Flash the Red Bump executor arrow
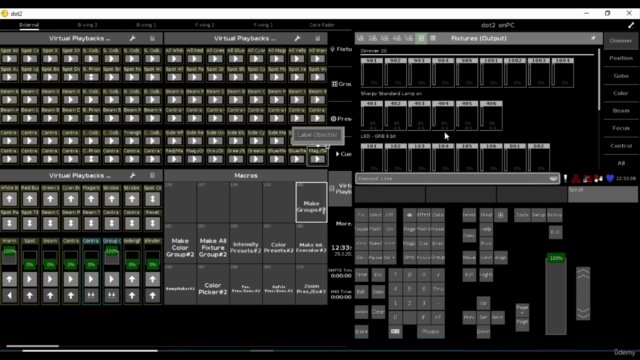This screenshot has height=360, width=640. click(30, 199)
